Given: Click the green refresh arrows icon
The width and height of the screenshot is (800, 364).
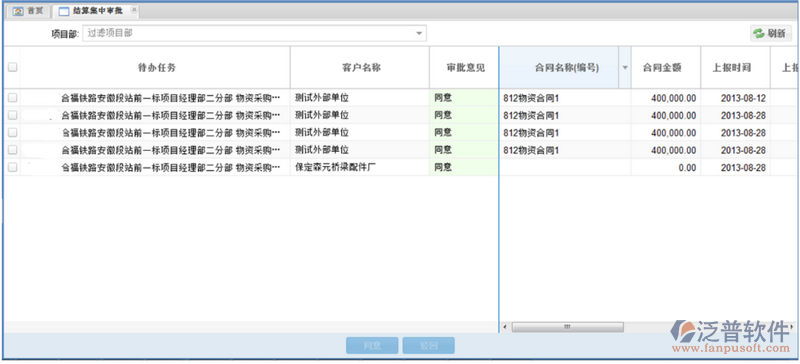Looking at the screenshot, I should (x=759, y=34).
